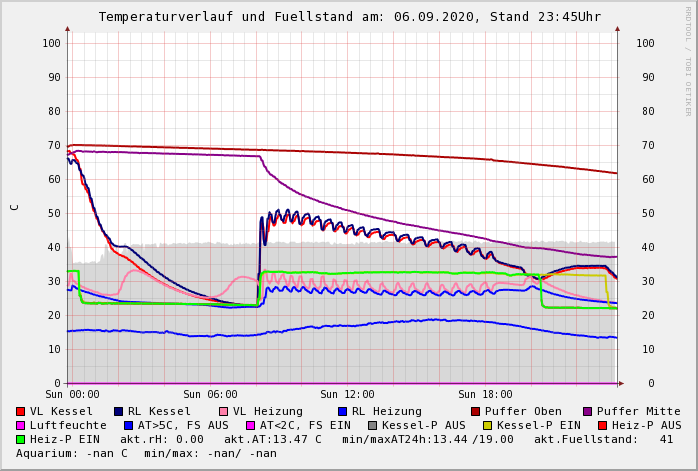Select the green Heiz-P EIN legend swatch
The image size is (698, 471).
pyautogui.click(x=21, y=439)
